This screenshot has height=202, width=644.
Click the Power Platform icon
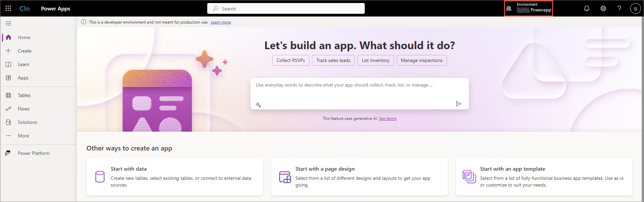pos(8,153)
